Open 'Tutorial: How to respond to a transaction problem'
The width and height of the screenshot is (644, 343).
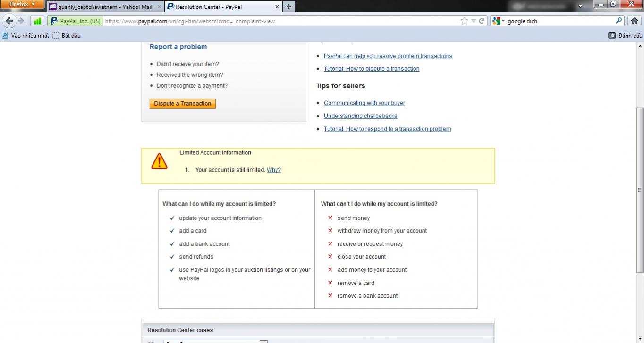pyautogui.click(x=388, y=129)
